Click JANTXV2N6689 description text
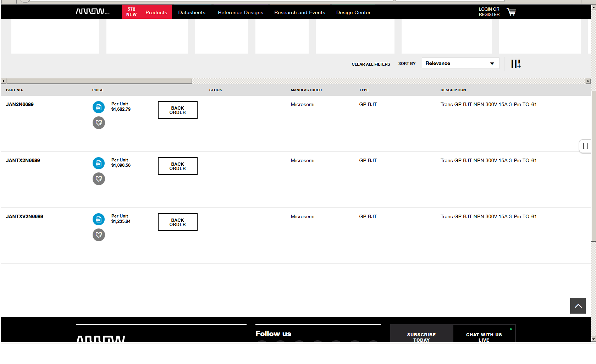 click(489, 216)
